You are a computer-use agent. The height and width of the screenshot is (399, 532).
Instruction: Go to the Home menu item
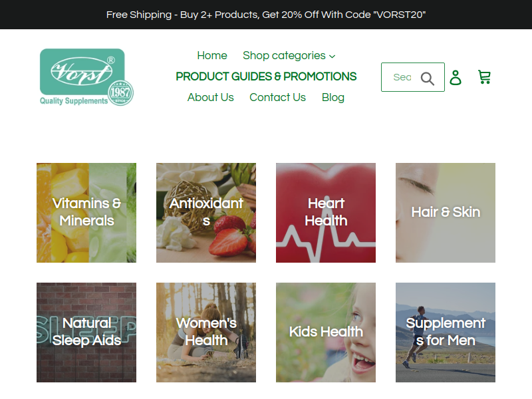coord(212,56)
